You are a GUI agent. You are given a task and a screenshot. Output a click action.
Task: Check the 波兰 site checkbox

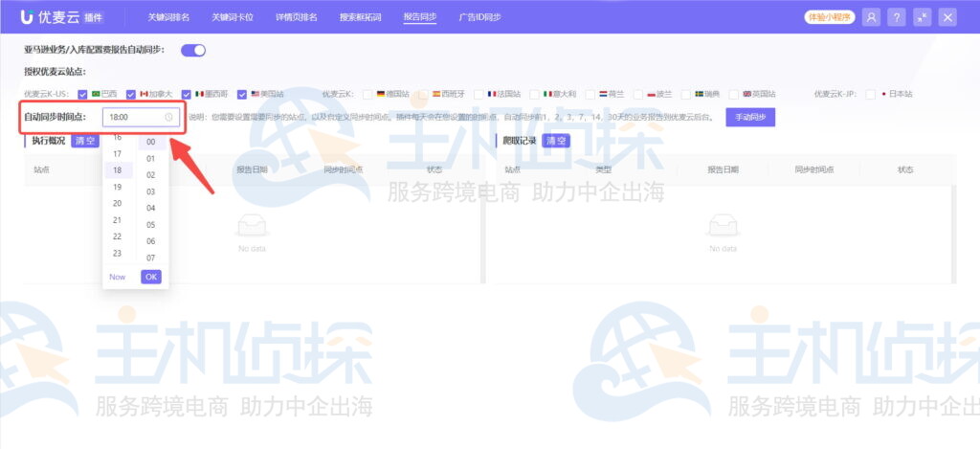pos(638,95)
